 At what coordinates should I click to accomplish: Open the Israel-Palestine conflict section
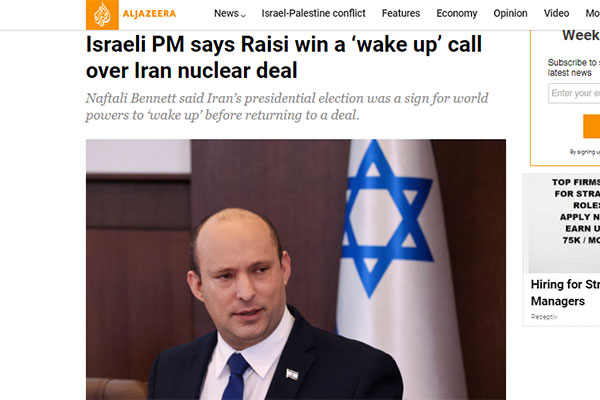tap(313, 13)
